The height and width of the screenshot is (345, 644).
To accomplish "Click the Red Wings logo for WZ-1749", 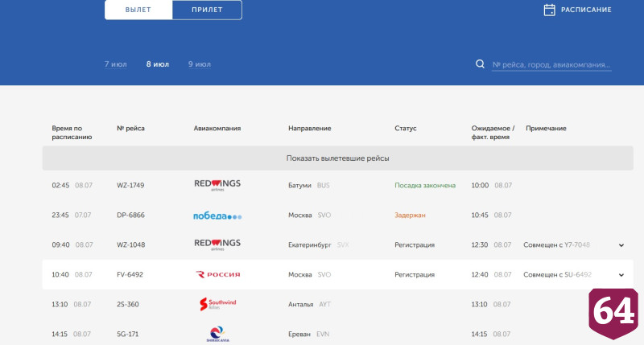I will click(217, 185).
